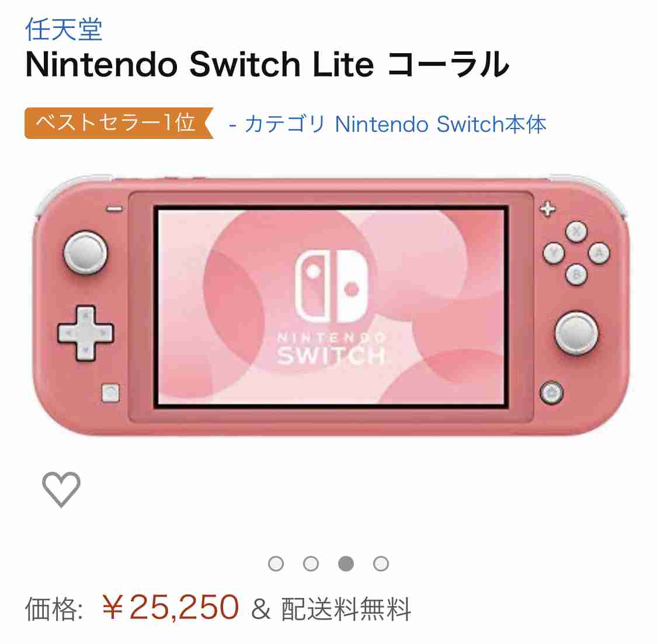The height and width of the screenshot is (644, 657).
Task: Click the product title Nintendo Switch Lite コーラル
Action: click(x=267, y=64)
